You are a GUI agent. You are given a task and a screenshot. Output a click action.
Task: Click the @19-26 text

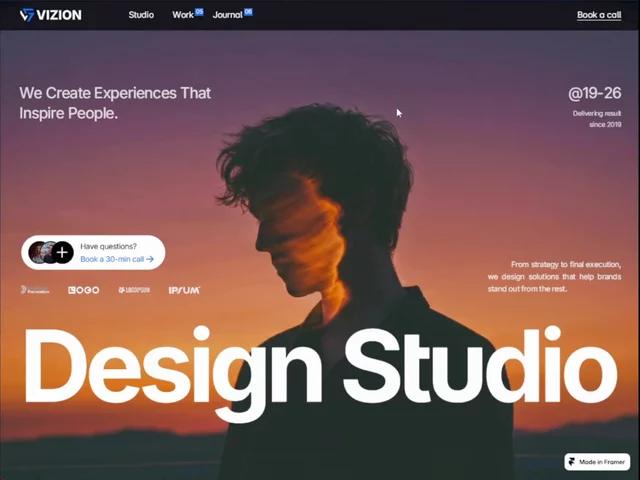pos(595,93)
